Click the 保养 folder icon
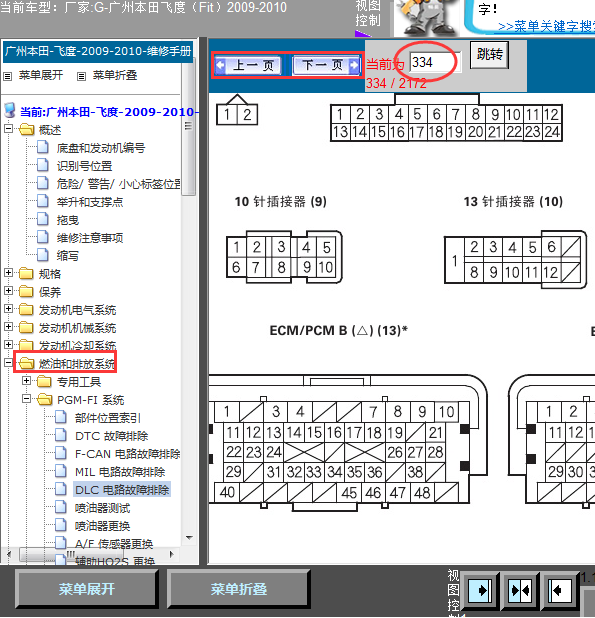The image size is (595, 618). [x=26, y=291]
